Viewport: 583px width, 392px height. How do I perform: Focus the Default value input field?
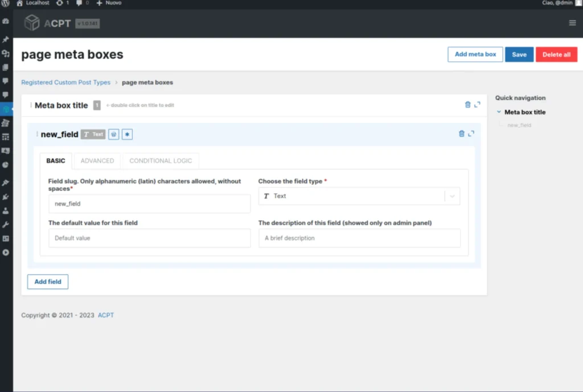[149, 238]
